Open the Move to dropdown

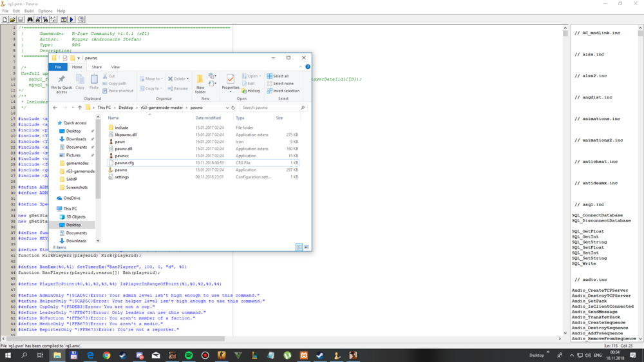(x=151, y=79)
